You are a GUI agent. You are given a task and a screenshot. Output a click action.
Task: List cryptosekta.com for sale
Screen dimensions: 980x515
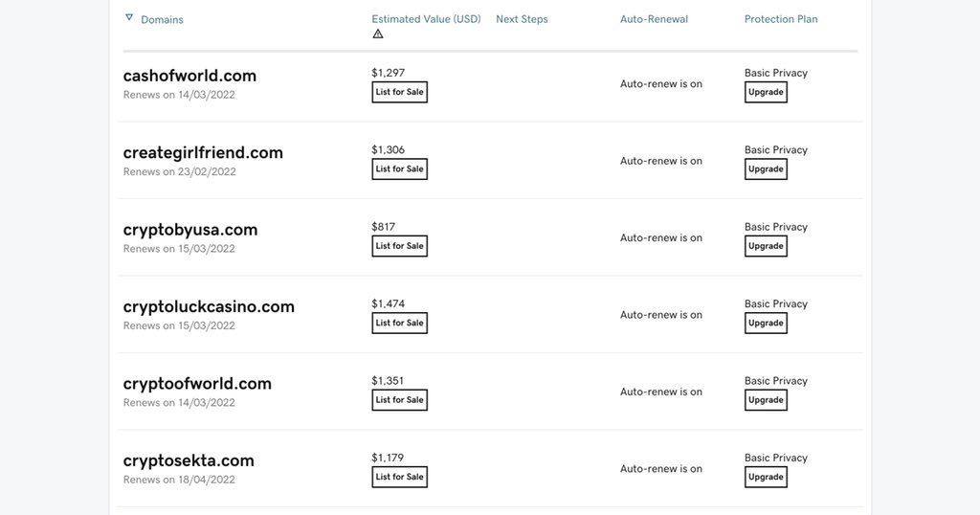coord(399,477)
